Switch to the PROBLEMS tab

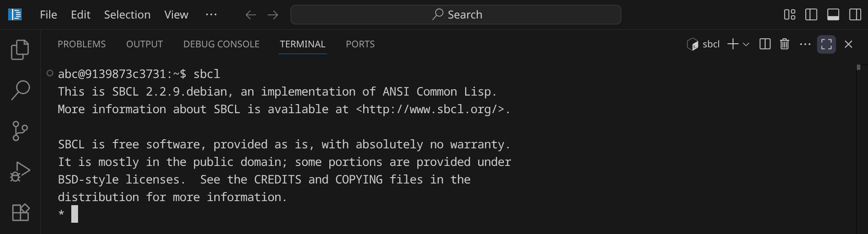click(82, 44)
